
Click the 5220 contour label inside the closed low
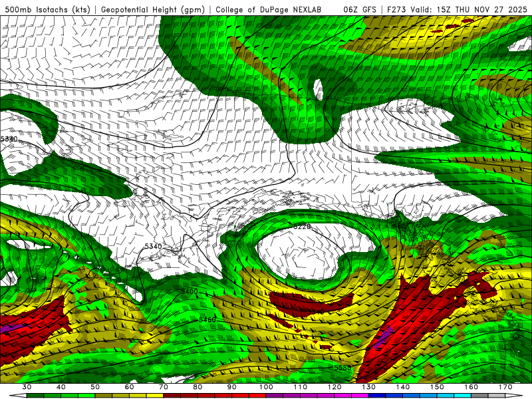pos(302,226)
